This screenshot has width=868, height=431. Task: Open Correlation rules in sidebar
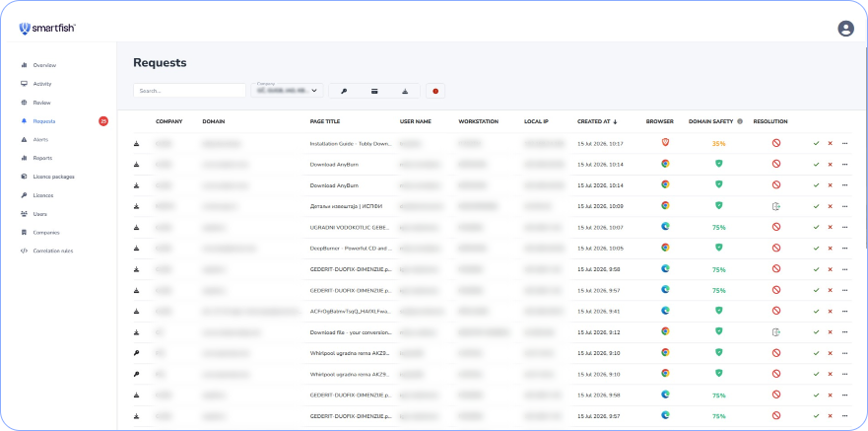(x=52, y=251)
